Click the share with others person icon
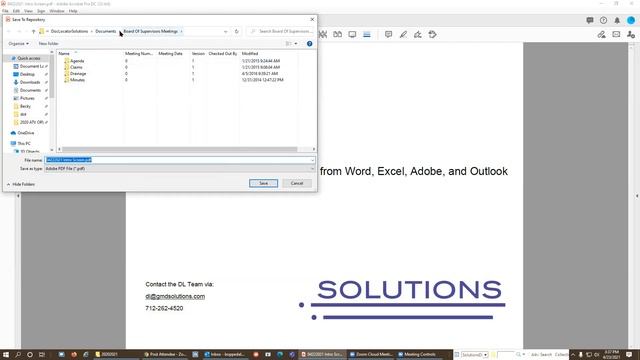Image resolution: width=640 pixels, height=360 pixels. pos(631,35)
